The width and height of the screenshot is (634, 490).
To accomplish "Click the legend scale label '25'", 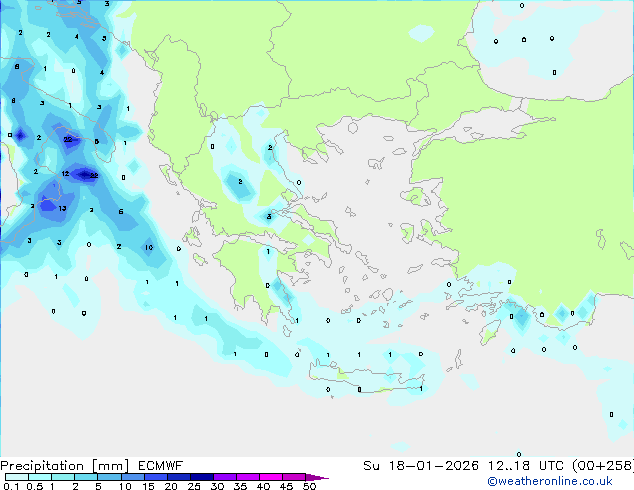I will coord(194,486).
